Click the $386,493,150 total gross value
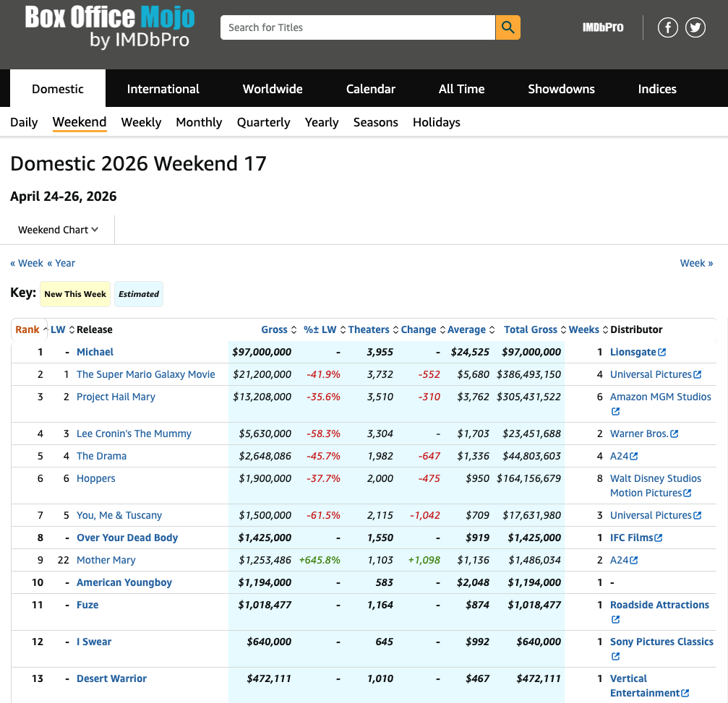This screenshot has height=703, width=728. point(528,374)
